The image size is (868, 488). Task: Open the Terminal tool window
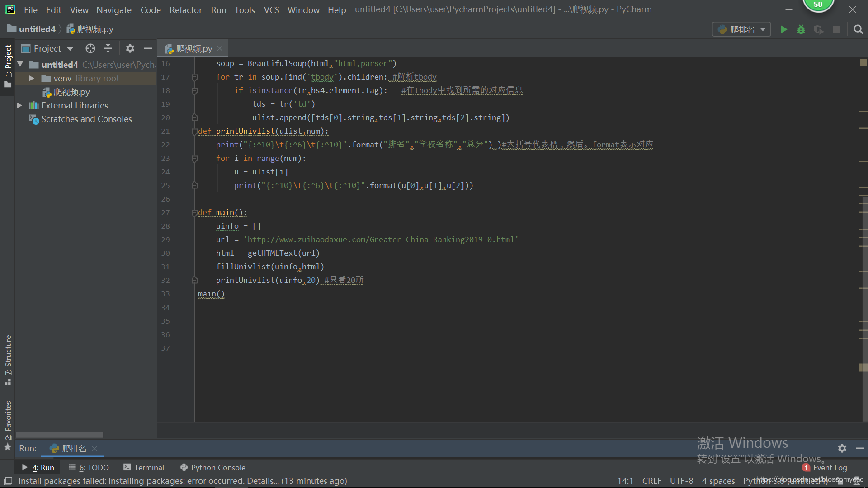coord(144,468)
